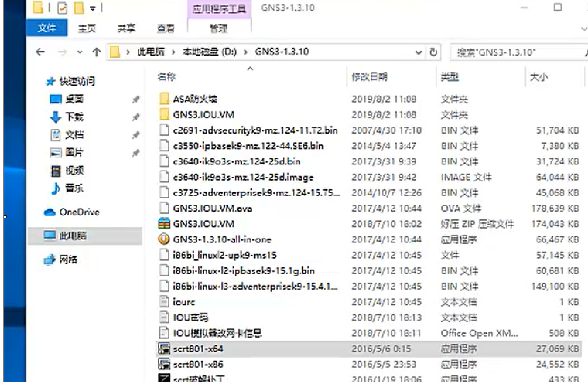Screen dimensions: 588x382
Task: Click the search GNS3-1.3.10 field
Action: 520,52
